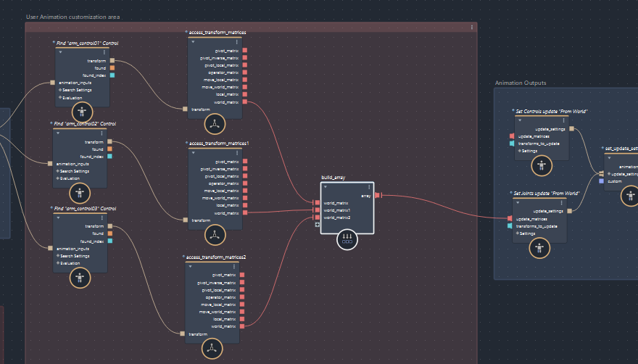638x364 pixels.
Task: Click transform axes icon under access_transform_matrices1
Action: 215,235
